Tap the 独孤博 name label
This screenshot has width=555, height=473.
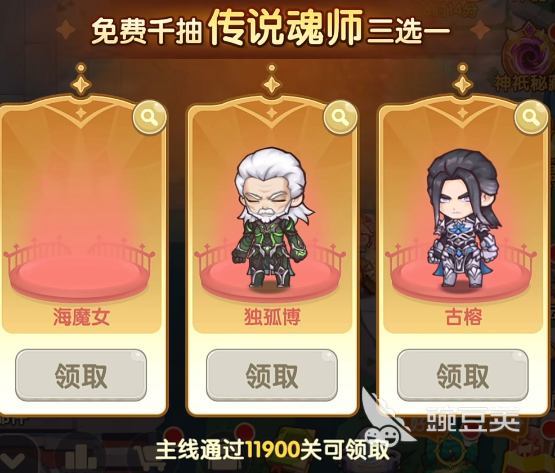(272, 317)
